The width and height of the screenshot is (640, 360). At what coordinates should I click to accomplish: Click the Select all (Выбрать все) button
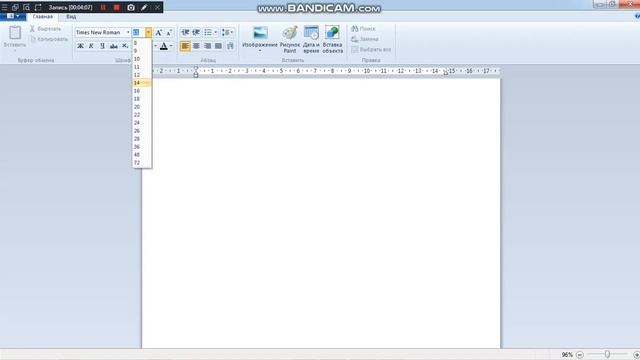click(x=371, y=49)
